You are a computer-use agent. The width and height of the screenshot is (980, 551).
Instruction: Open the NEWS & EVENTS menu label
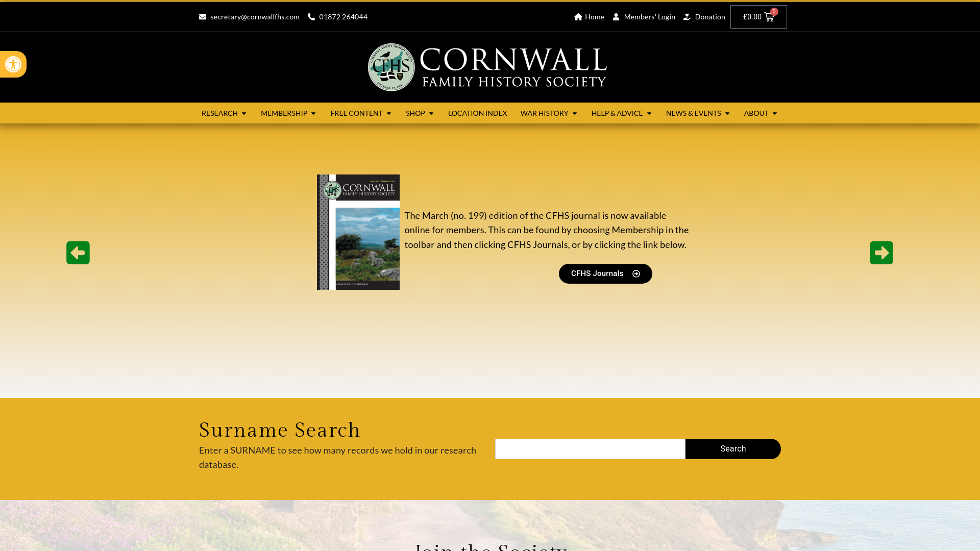[694, 113]
